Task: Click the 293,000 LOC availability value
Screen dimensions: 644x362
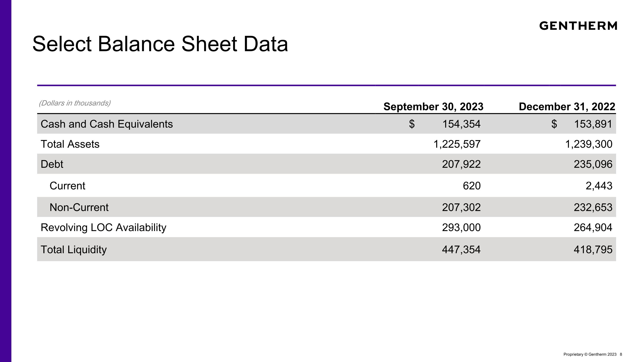Action: click(x=461, y=228)
